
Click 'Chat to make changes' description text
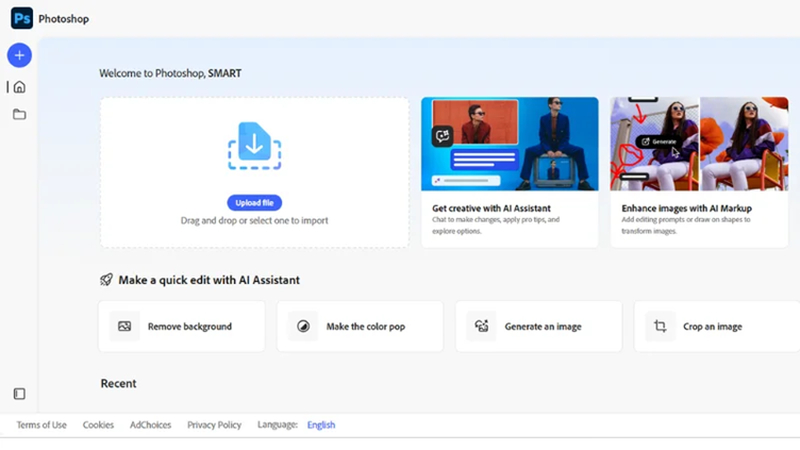495,225
